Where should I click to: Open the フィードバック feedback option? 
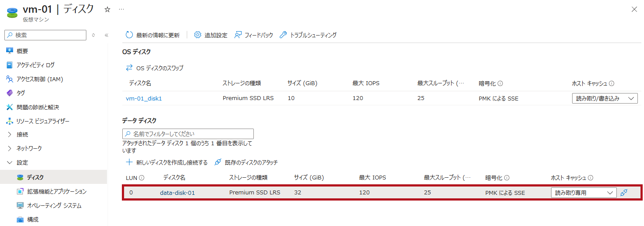click(254, 35)
